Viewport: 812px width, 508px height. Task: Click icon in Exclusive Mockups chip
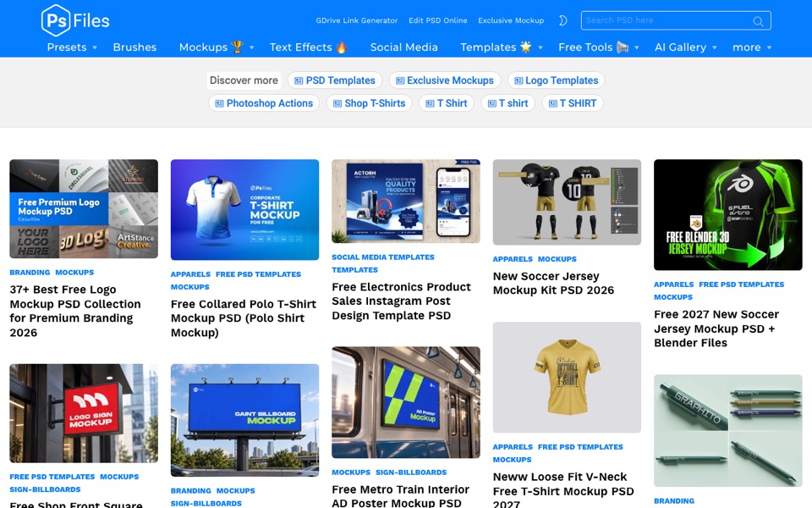400,81
